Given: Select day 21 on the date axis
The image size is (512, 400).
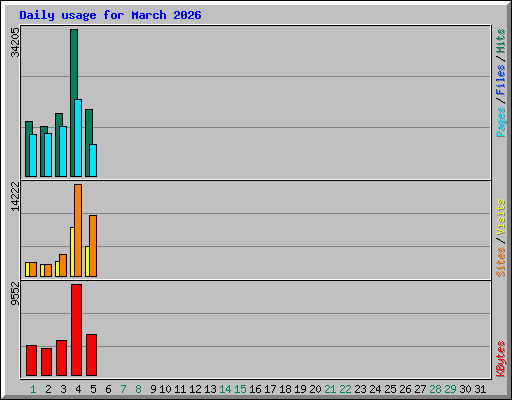Looking at the screenshot, I should (330, 389).
